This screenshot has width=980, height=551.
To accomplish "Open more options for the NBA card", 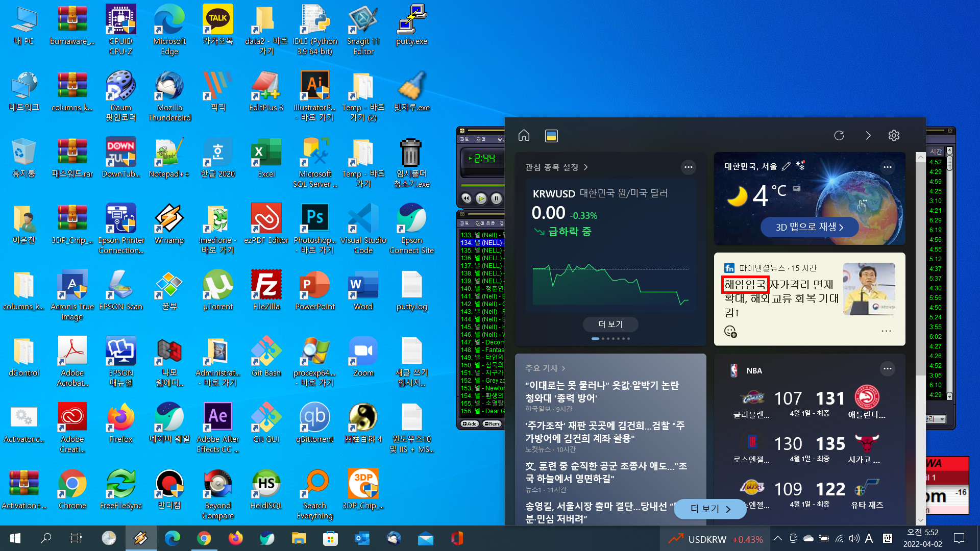I will coord(888,368).
